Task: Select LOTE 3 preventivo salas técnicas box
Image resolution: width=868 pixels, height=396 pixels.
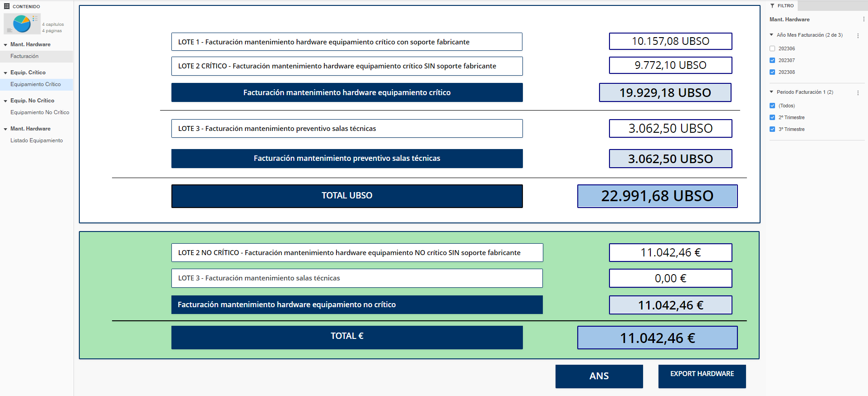Action: [347, 129]
